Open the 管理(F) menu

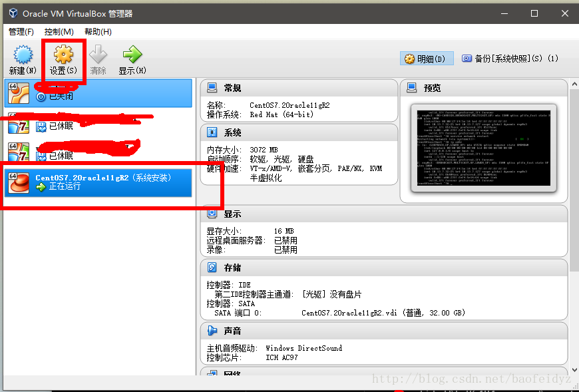pyautogui.click(x=21, y=32)
